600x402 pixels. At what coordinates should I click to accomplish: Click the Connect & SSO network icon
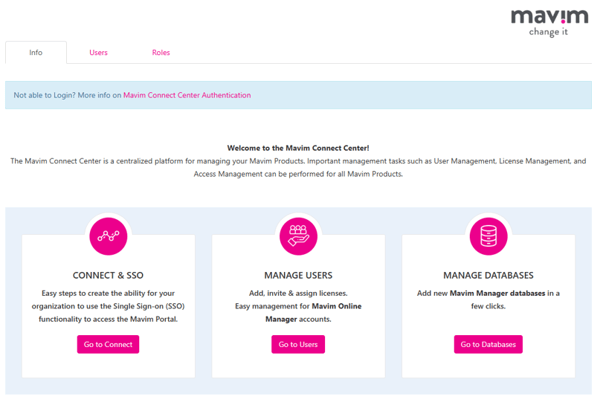click(108, 236)
